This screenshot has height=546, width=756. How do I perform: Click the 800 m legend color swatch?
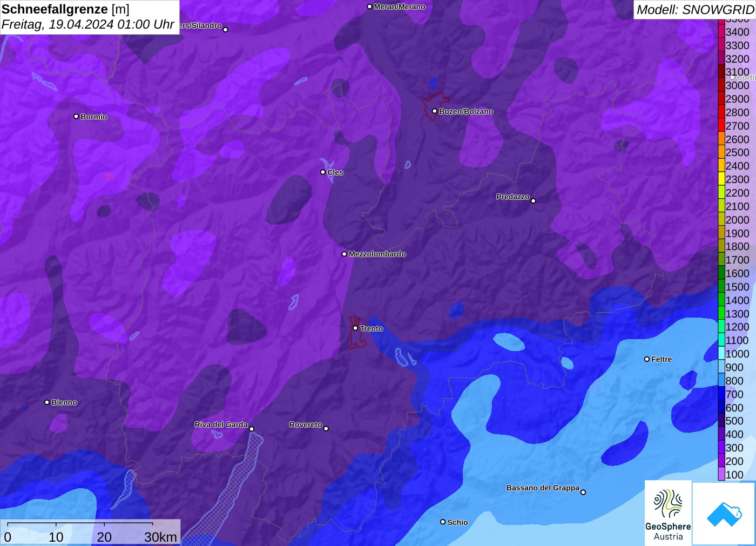point(721,381)
